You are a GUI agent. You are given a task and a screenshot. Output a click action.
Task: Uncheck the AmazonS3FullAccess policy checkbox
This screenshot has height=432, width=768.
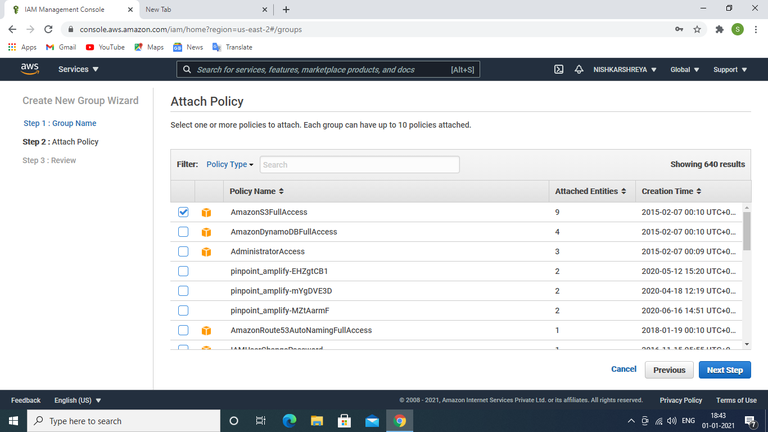pos(183,212)
